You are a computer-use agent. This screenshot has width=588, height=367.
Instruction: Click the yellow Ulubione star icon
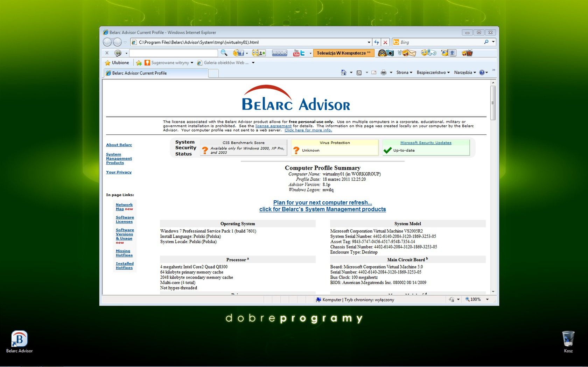pos(107,63)
